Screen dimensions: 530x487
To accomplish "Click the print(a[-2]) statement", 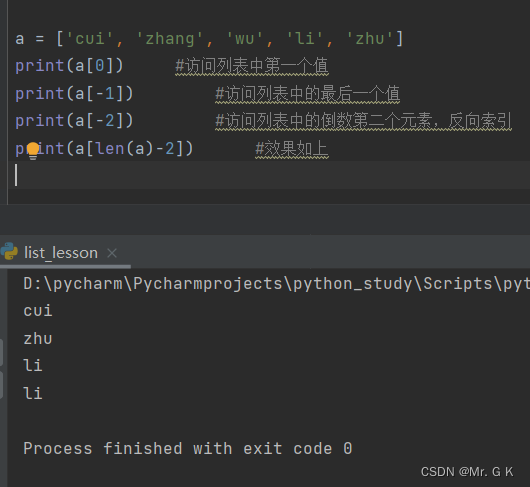I will [x=74, y=121].
